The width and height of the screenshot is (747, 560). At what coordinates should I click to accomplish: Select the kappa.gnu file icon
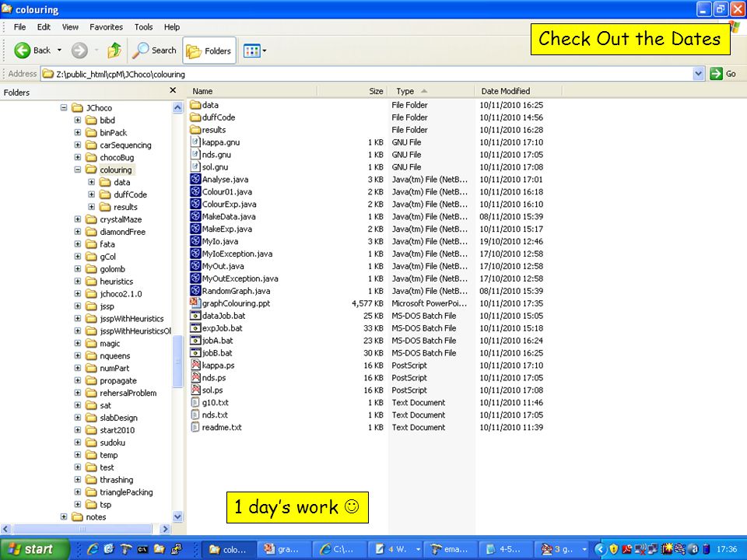pyautogui.click(x=195, y=142)
